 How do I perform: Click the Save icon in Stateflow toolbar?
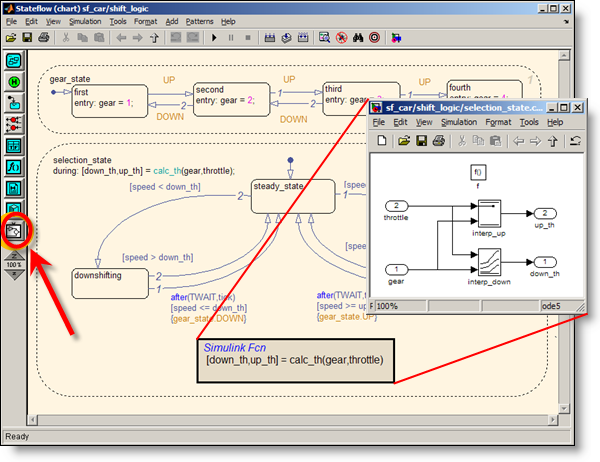point(27,38)
